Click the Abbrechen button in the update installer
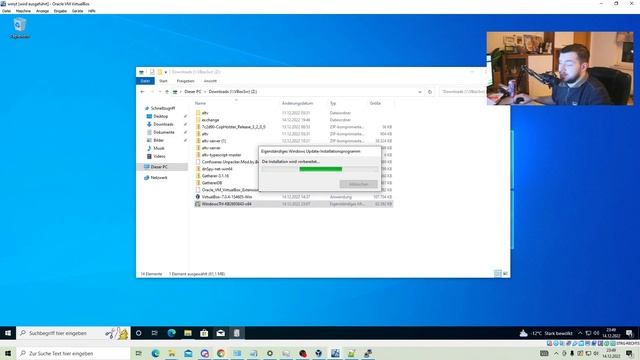The height and width of the screenshot is (360, 640). pyautogui.click(x=358, y=184)
